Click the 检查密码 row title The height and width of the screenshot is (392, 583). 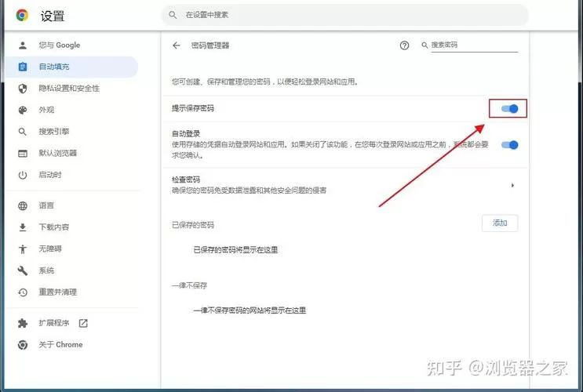[x=186, y=180]
